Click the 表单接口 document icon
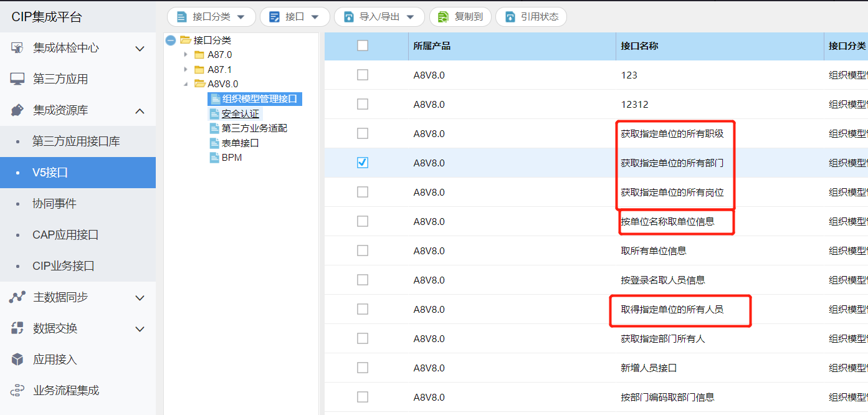The width and height of the screenshot is (868, 415). pos(214,143)
